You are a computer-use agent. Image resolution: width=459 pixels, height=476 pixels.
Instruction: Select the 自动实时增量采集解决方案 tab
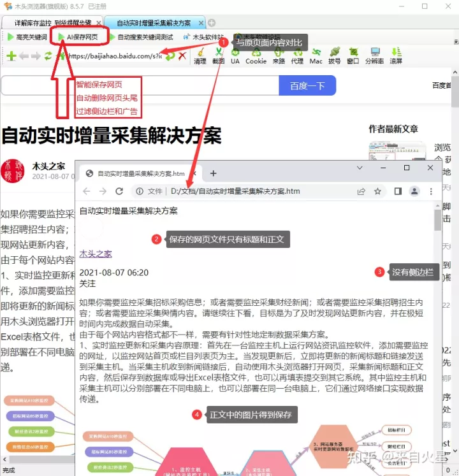(x=154, y=23)
